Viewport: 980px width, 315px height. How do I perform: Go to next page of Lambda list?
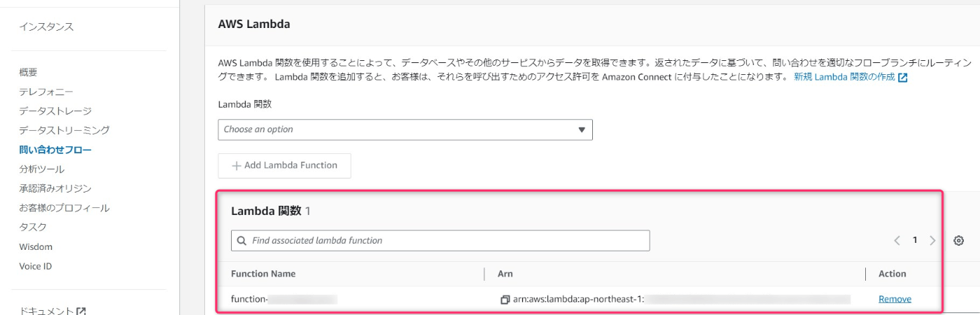tap(932, 241)
